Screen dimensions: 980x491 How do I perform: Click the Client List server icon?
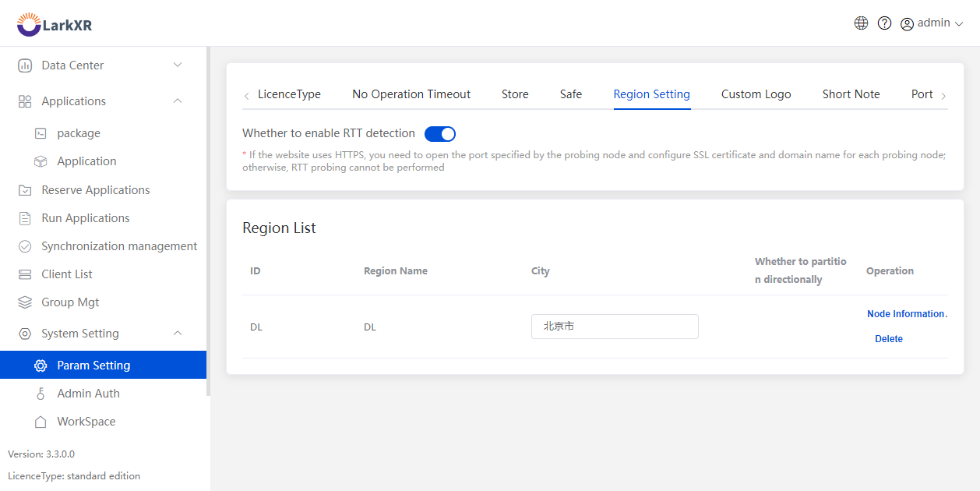25,274
